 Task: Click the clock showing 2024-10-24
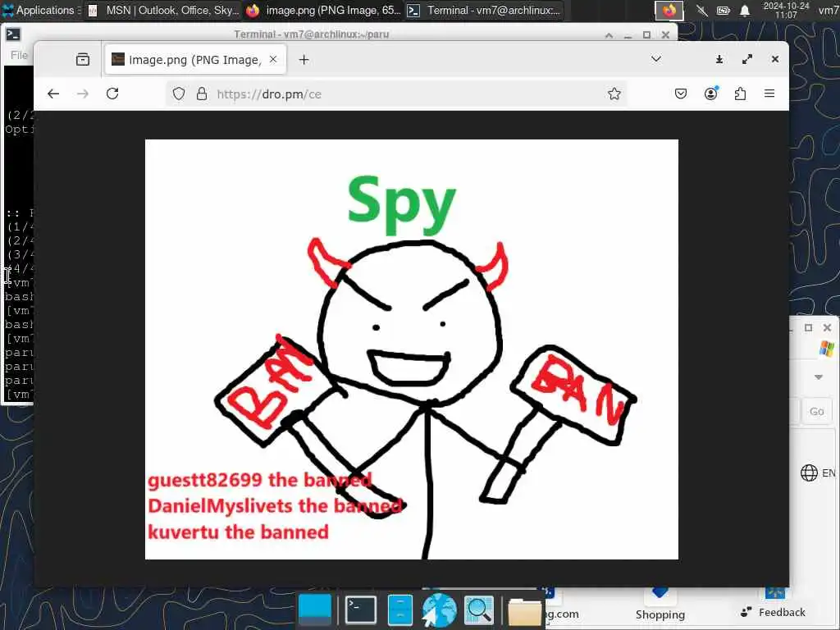785,10
